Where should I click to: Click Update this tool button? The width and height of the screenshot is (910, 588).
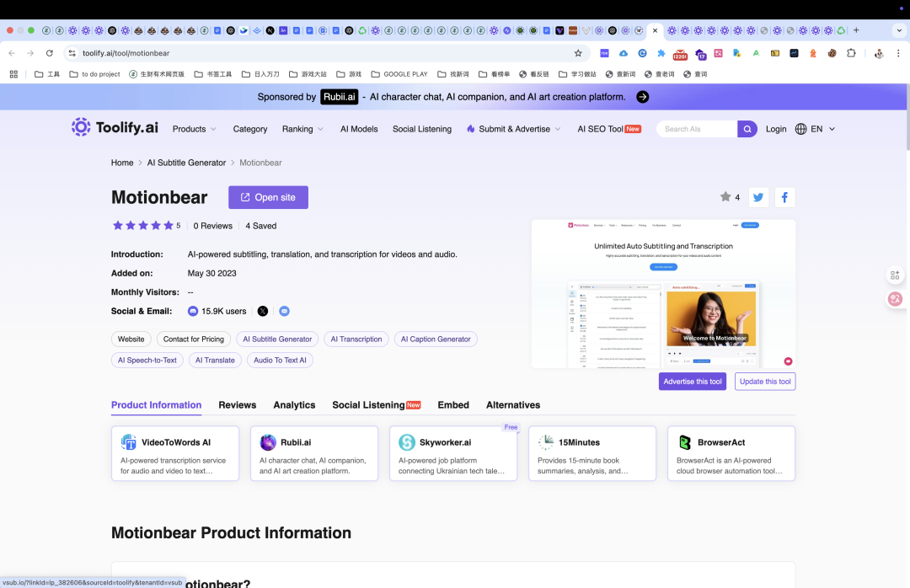[x=765, y=382]
